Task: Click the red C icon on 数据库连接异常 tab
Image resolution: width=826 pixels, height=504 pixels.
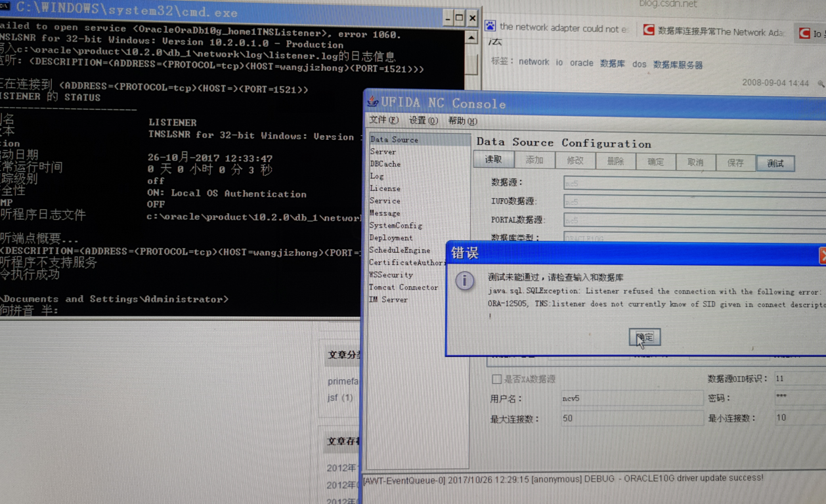Action: pos(648,30)
